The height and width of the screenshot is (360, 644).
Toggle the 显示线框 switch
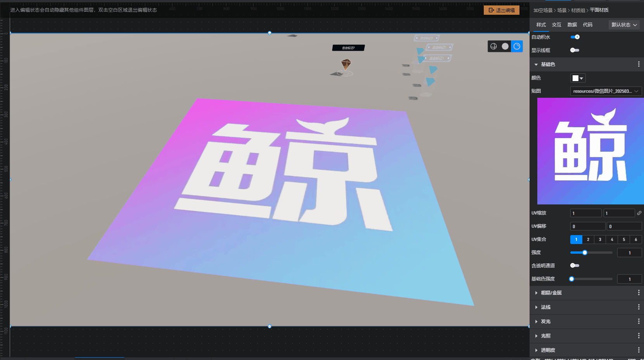pos(575,50)
